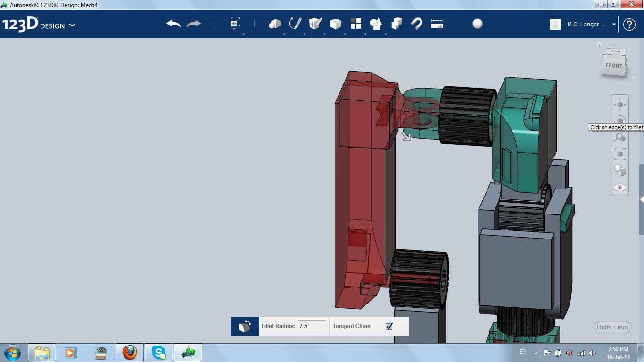
Task: Click the Units : mm button
Action: click(613, 328)
